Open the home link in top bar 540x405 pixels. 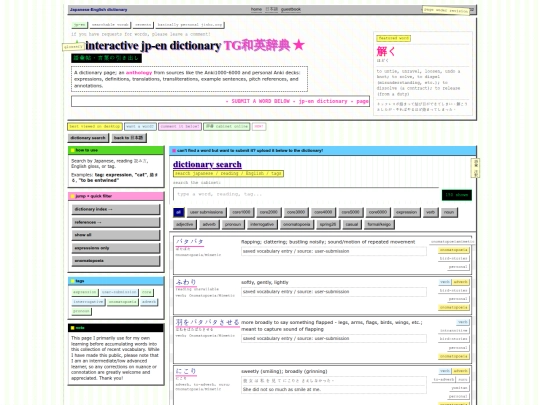[256, 9]
